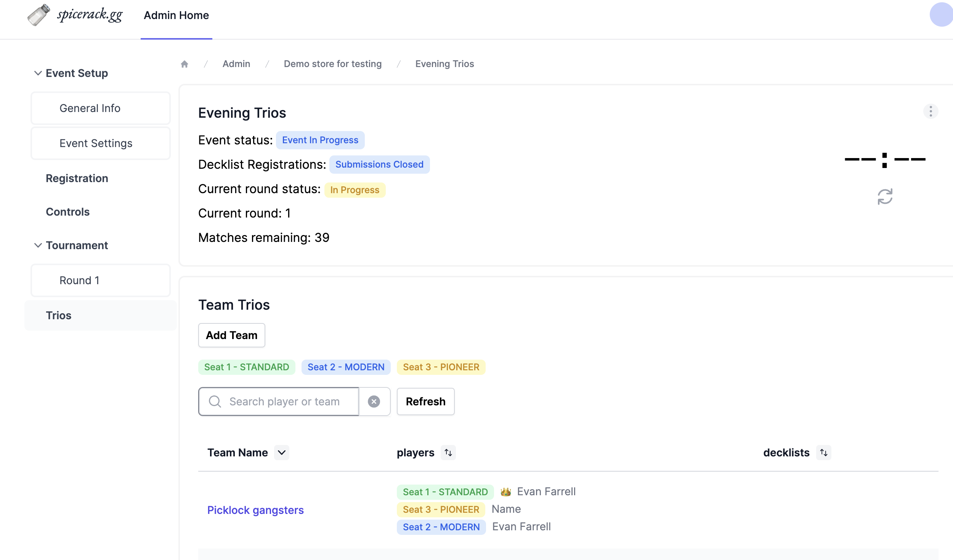The height and width of the screenshot is (560, 953).
Task: Click the timer refresh arrows icon
Action: pos(885,197)
